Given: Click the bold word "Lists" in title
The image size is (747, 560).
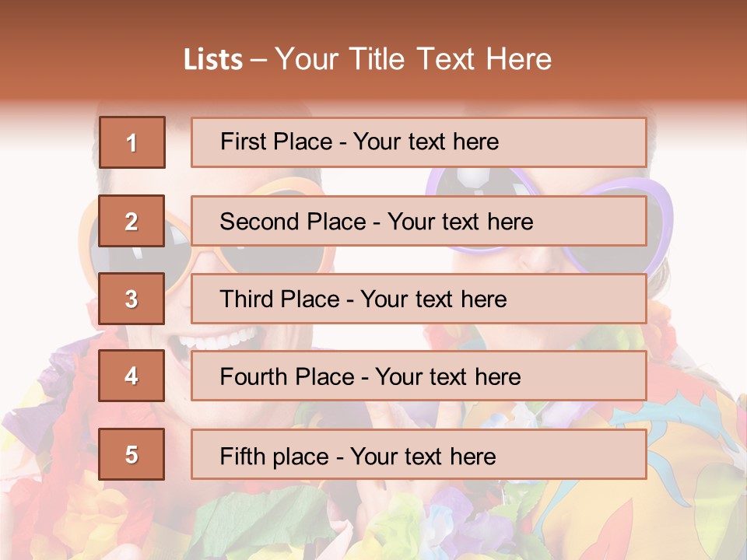Looking at the screenshot, I should click(x=213, y=60).
